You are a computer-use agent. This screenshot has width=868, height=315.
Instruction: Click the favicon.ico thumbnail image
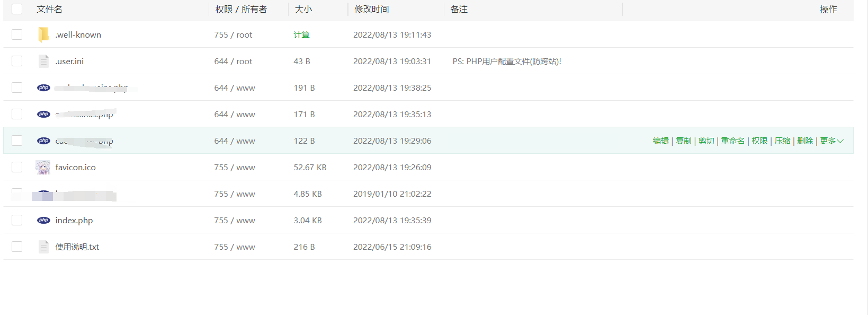point(43,167)
